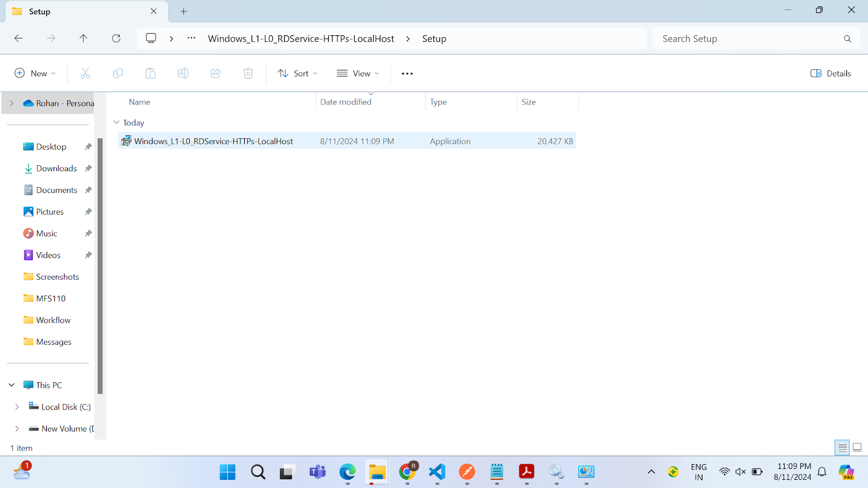The image size is (868, 488).
Task: Open Screenshots folder in sidebar
Action: (x=51, y=277)
